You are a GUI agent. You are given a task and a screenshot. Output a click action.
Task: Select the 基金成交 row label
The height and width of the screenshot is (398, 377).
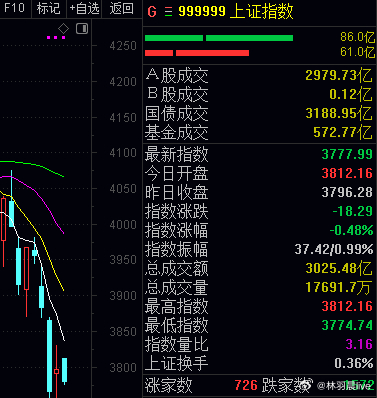[x=177, y=133]
